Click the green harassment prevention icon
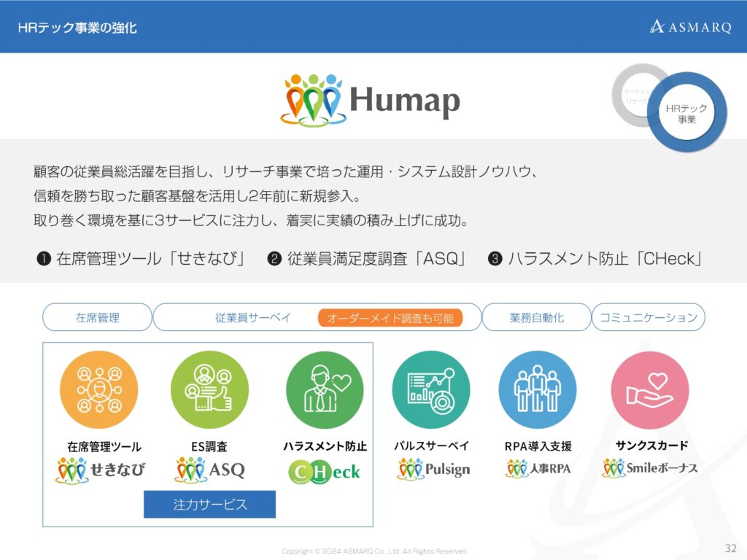The image size is (747, 560). coord(325,389)
